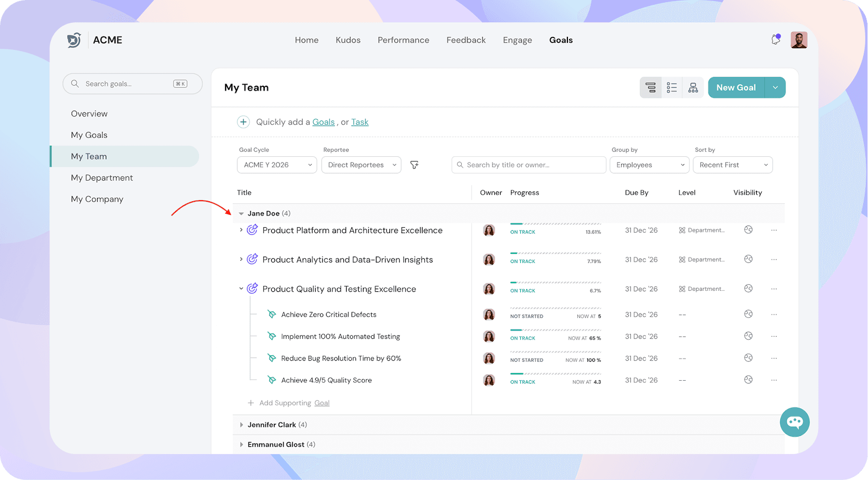Open more options for Achieve Zero Critical Defects
The width and height of the screenshot is (868, 480).
pyautogui.click(x=774, y=314)
